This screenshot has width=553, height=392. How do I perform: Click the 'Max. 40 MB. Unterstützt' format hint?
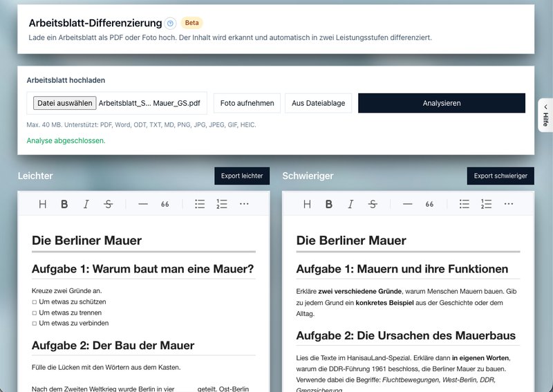click(142, 124)
